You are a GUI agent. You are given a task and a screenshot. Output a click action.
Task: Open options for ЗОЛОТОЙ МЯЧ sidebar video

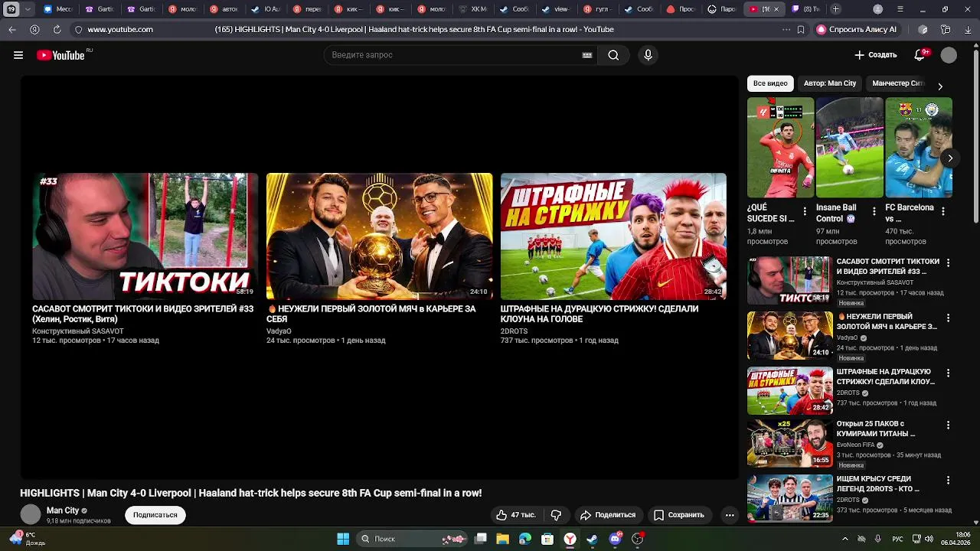pos(948,318)
